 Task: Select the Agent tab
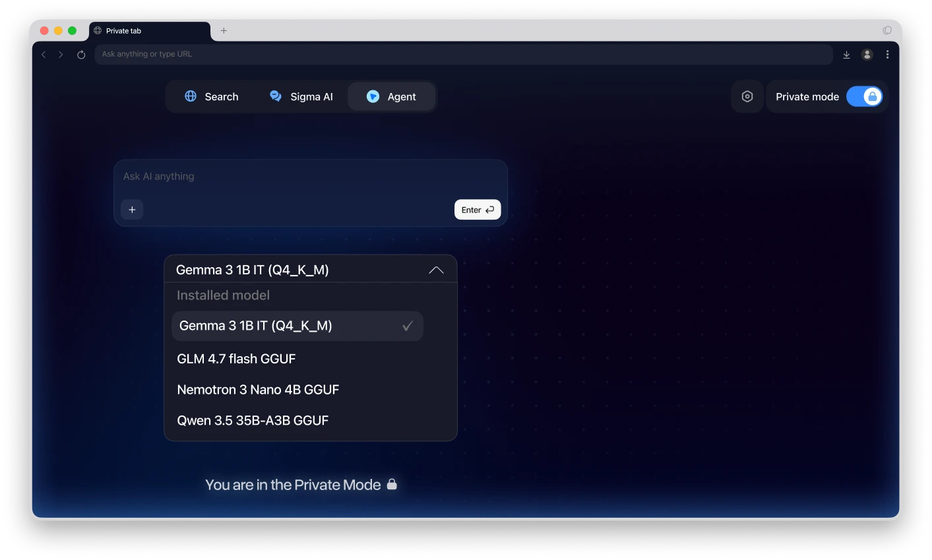[x=391, y=96]
